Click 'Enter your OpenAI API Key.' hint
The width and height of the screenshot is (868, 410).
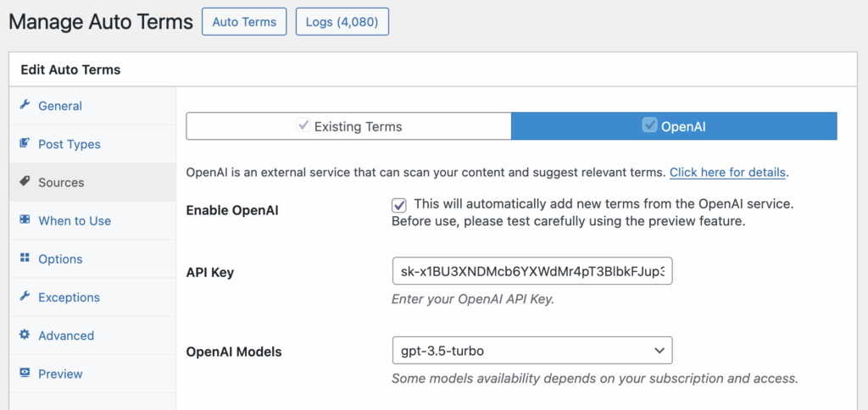(x=473, y=299)
